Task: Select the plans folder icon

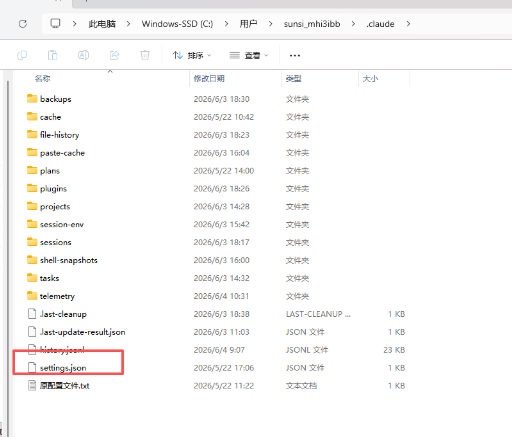Action: coord(32,170)
